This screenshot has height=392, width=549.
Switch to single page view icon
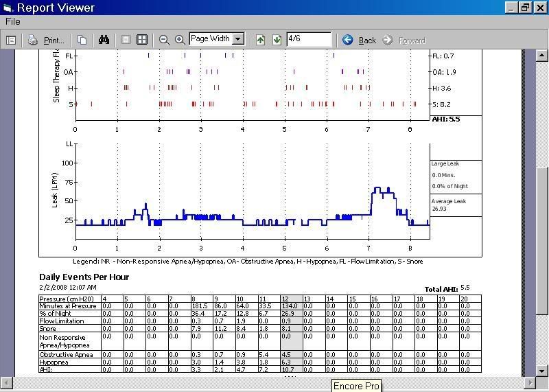[126, 40]
